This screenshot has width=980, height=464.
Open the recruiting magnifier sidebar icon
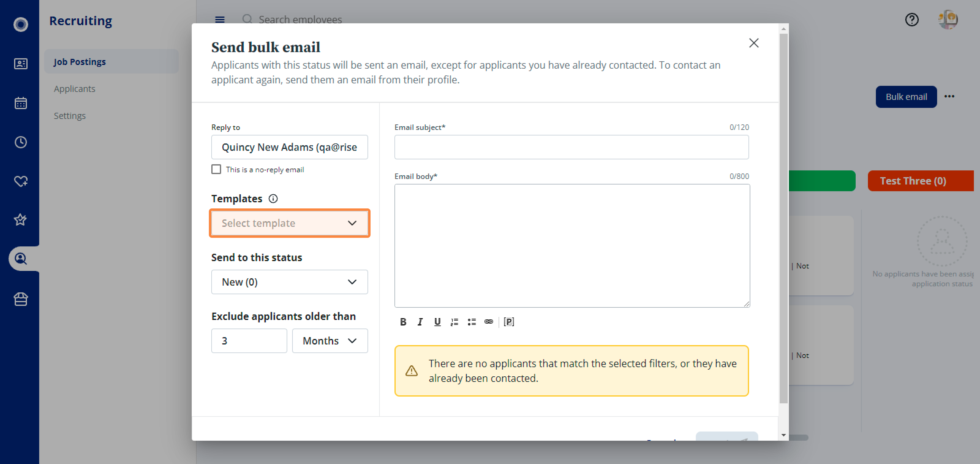click(21, 259)
